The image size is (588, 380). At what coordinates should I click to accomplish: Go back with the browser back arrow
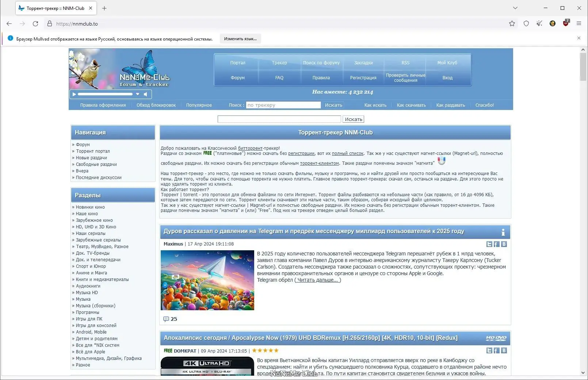(9, 24)
